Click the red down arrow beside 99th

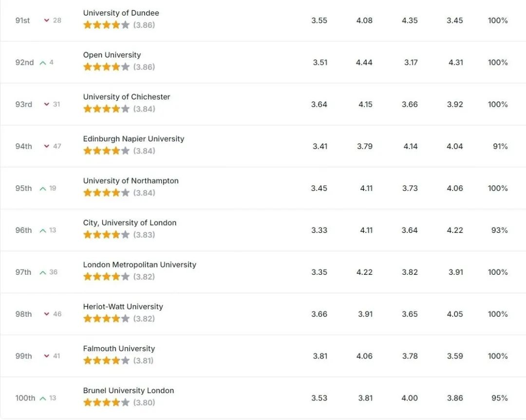47,356
